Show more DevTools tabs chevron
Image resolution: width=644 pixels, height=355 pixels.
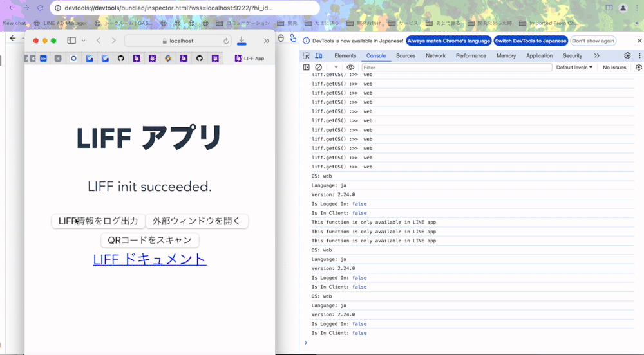pyautogui.click(x=597, y=56)
